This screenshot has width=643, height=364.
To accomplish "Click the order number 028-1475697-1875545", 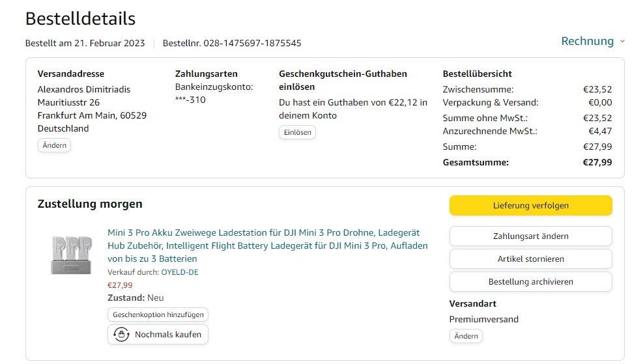I will tap(252, 44).
